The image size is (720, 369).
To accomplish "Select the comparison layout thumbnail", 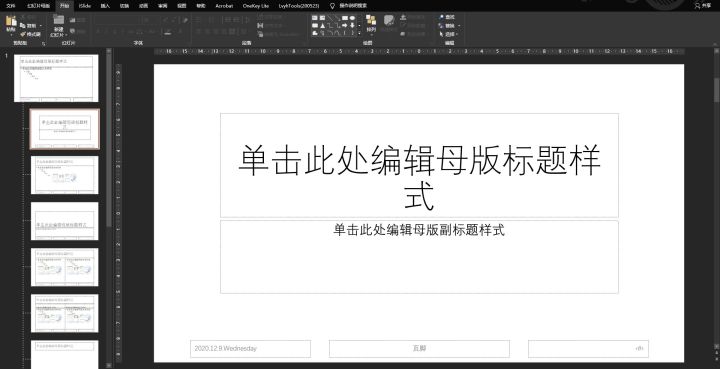I will [x=64, y=313].
